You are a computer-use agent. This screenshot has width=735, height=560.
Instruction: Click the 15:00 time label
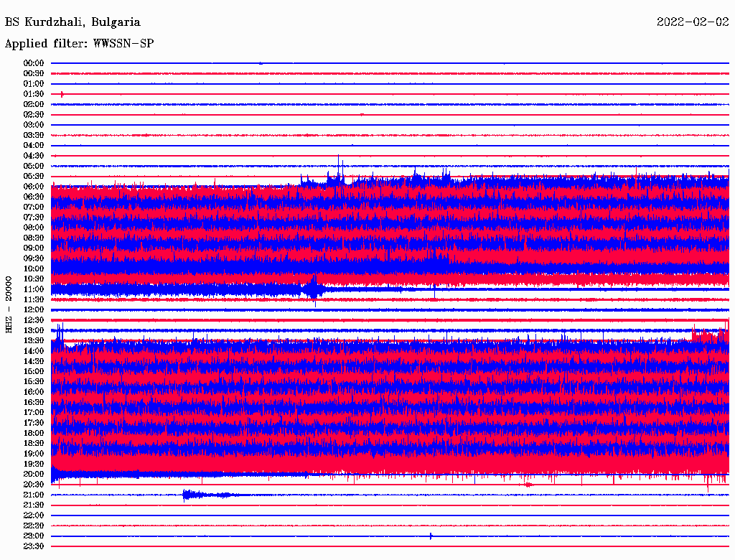coord(34,371)
